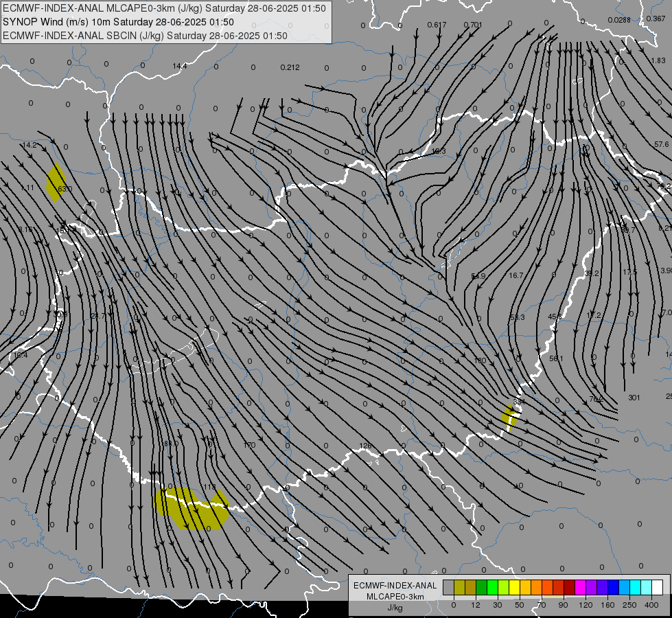Image resolution: width=672 pixels, height=618 pixels.
Task: Click the map value '126'
Action: point(365,446)
